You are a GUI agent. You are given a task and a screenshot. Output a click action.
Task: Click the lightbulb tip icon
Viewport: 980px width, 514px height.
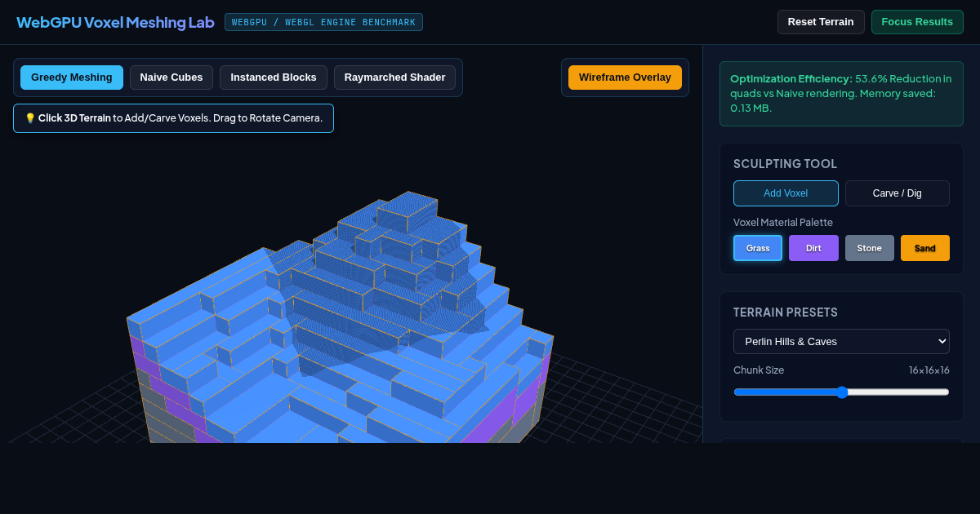pyautogui.click(x=30, y=118)
